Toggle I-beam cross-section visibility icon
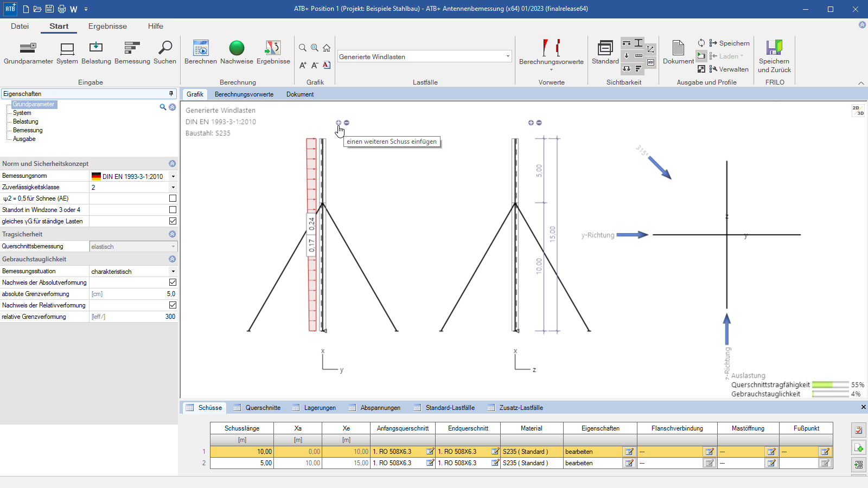 point(639,43)
